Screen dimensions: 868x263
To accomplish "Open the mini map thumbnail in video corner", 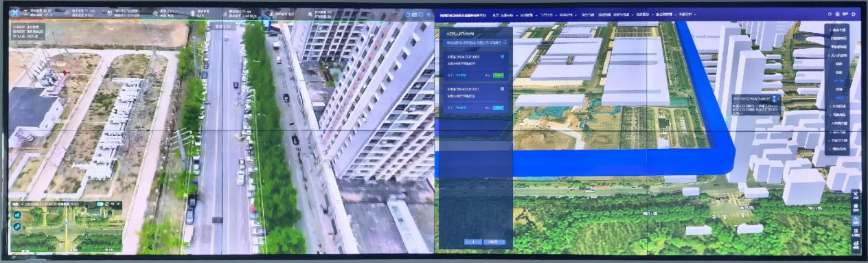I will coord(66,228).
